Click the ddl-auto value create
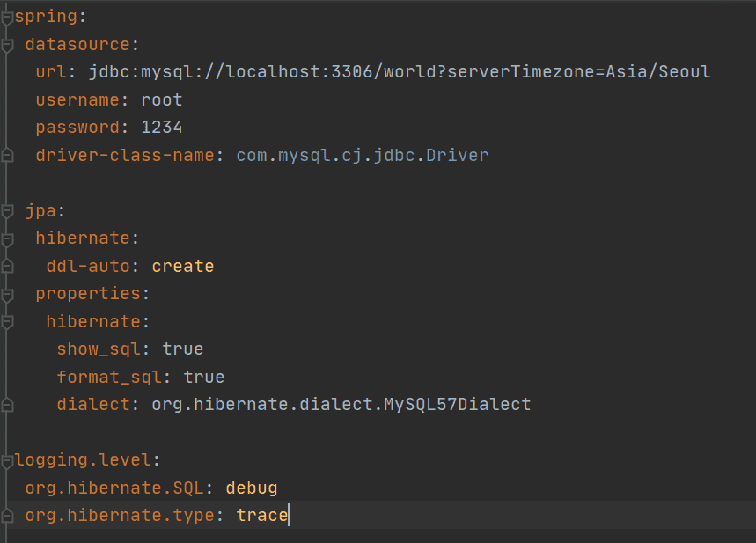Image resolution: width=756 pixels, height=543 pixels. coord(183,266)
